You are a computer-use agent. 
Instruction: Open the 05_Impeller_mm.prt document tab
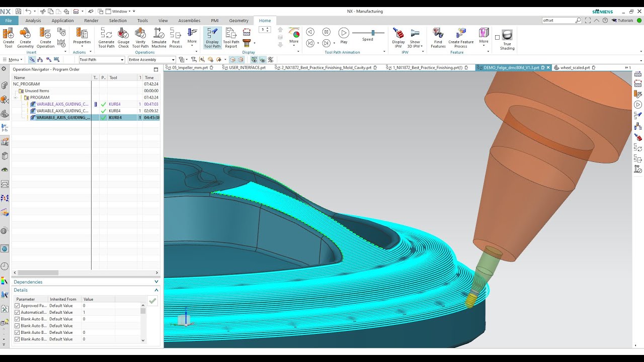(x=190, y=67)
